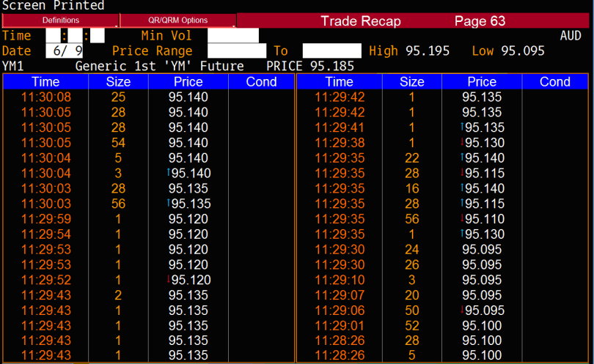Image resolution: width=594 pixels, height=364 pixels.
Task: Click the Min Vol input field
Action: 232,35
